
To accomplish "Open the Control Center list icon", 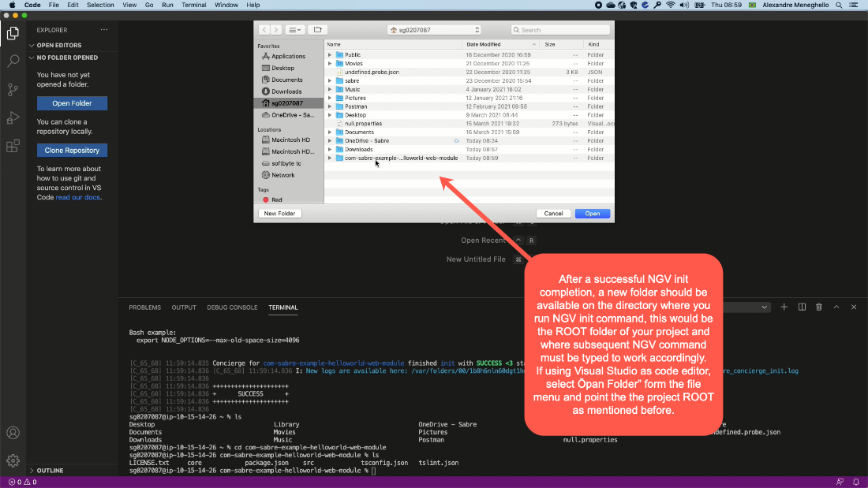I will (x=854, y=5).
